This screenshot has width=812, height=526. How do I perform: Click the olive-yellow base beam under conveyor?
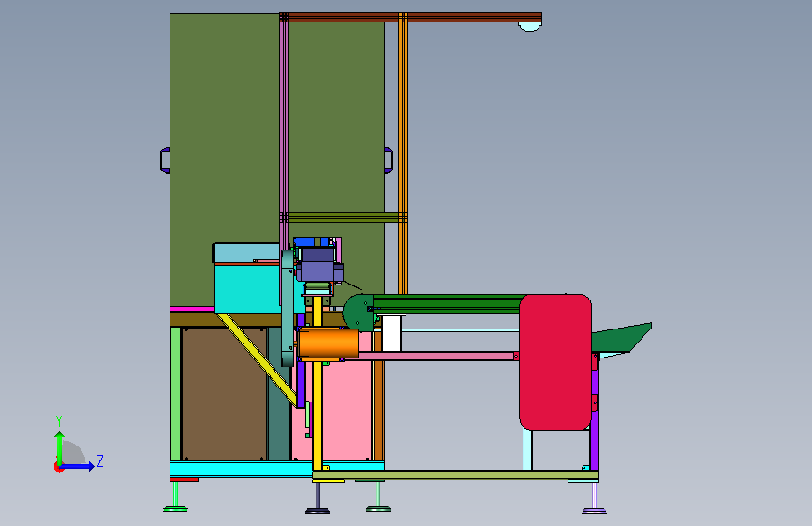pyautogui.click(x=456, y=475)
